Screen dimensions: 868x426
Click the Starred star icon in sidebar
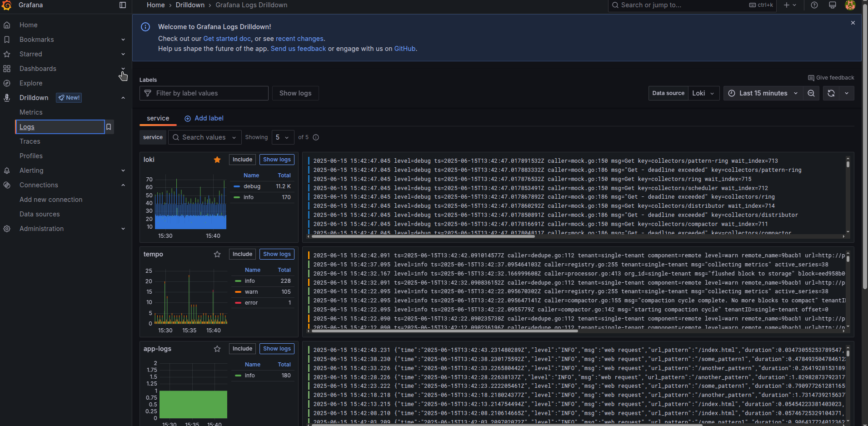click(7, 54)
